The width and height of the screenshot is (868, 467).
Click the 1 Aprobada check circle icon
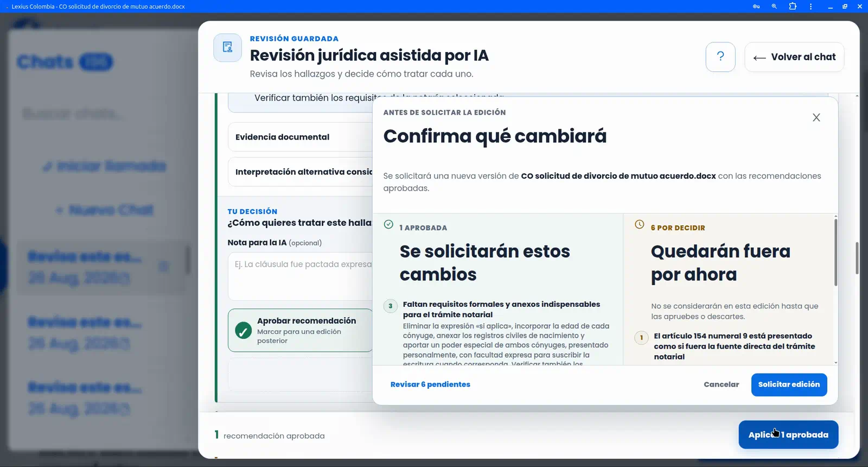(x=388, y=224)
